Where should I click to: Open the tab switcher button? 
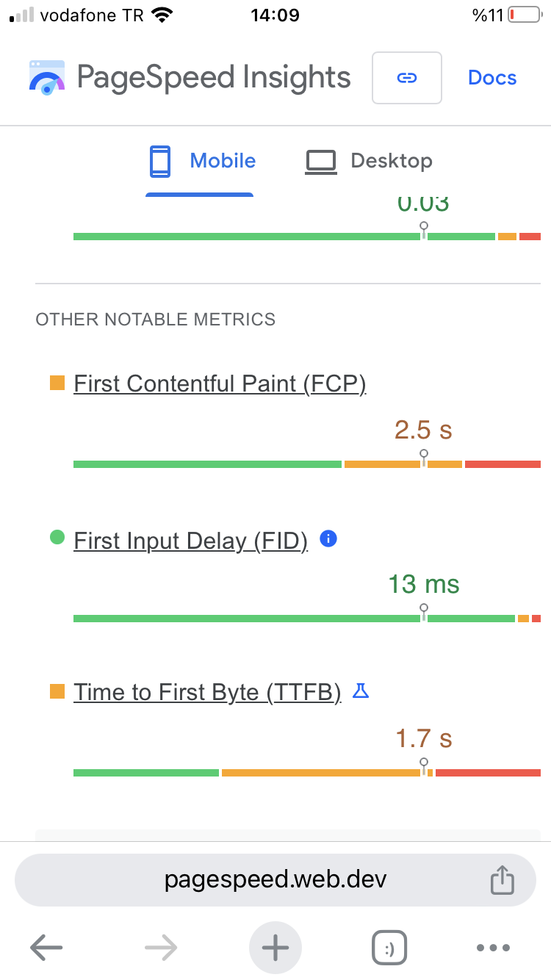click(x=389, y=948)
